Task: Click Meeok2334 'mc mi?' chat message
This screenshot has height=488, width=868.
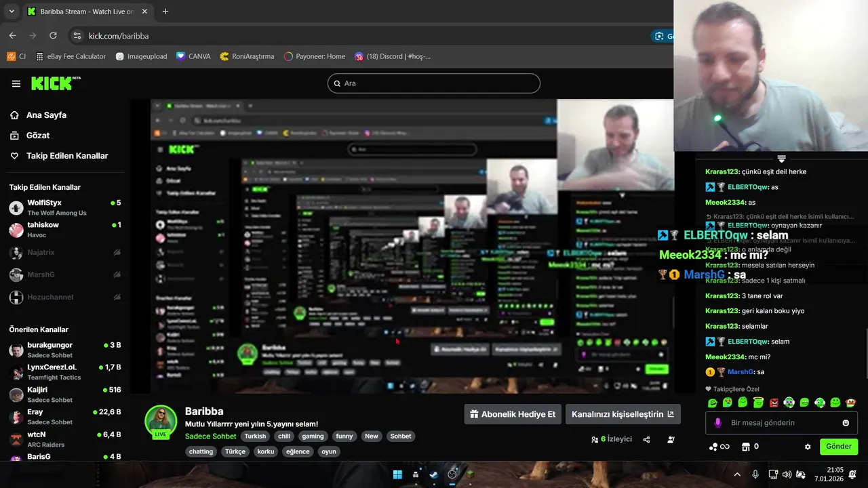Action: [738, 357]
